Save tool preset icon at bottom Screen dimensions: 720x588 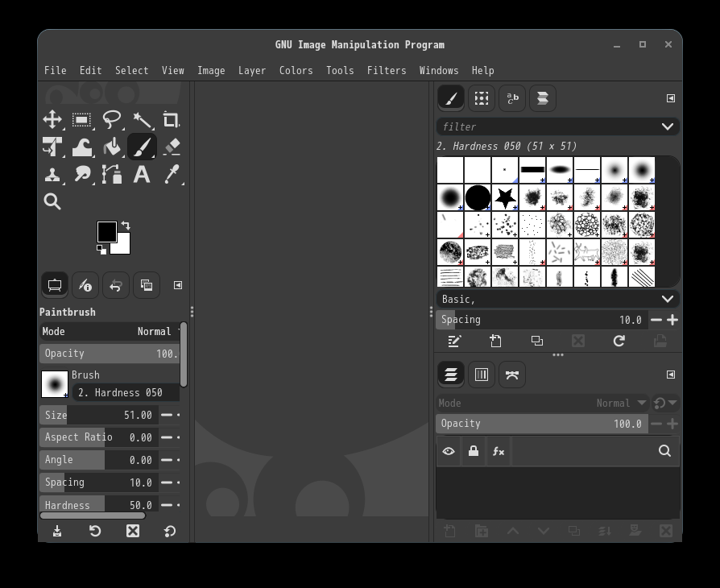pos(57,532)
